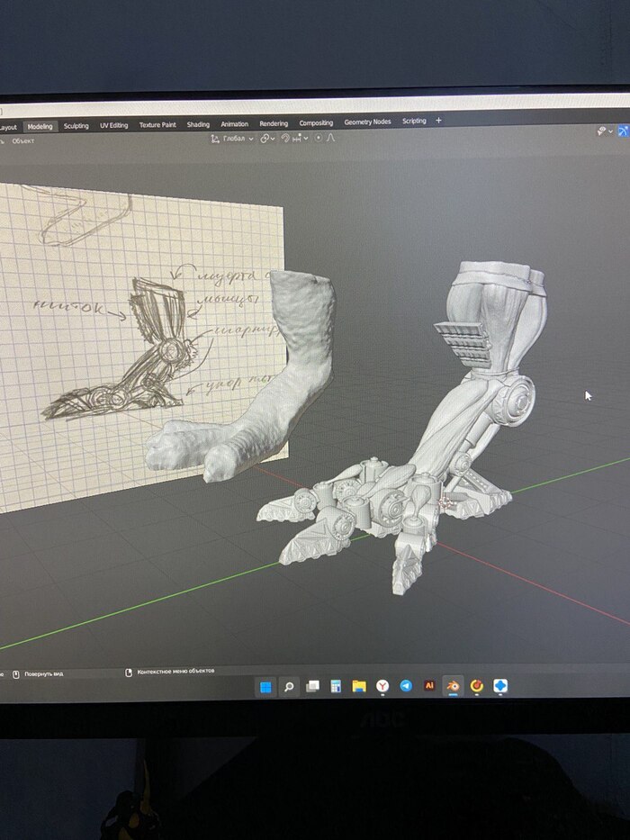Open the Sculpting workspace tab

click(x=76, y=126)
